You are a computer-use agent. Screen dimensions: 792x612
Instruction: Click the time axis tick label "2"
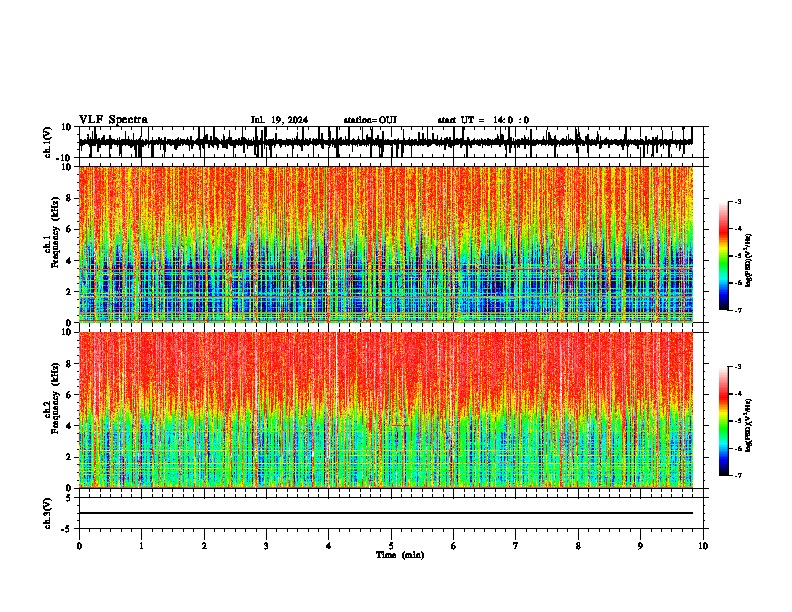coord(204,546)
